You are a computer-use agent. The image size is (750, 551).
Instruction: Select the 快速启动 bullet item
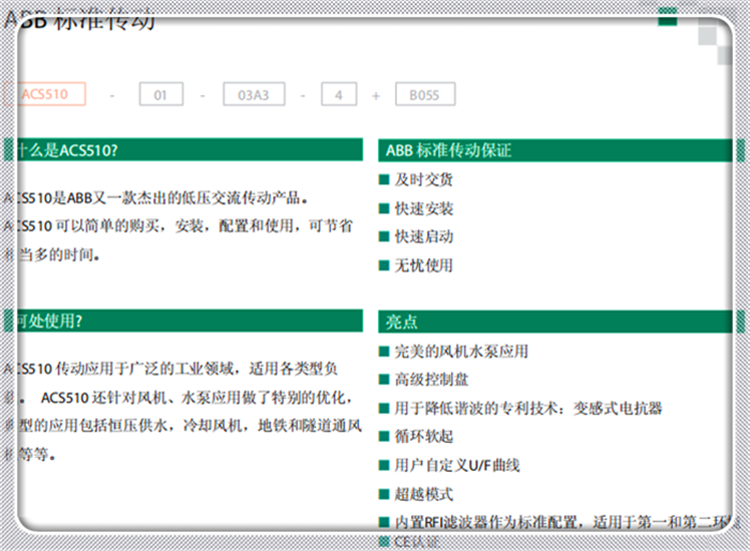pos(416,237)
